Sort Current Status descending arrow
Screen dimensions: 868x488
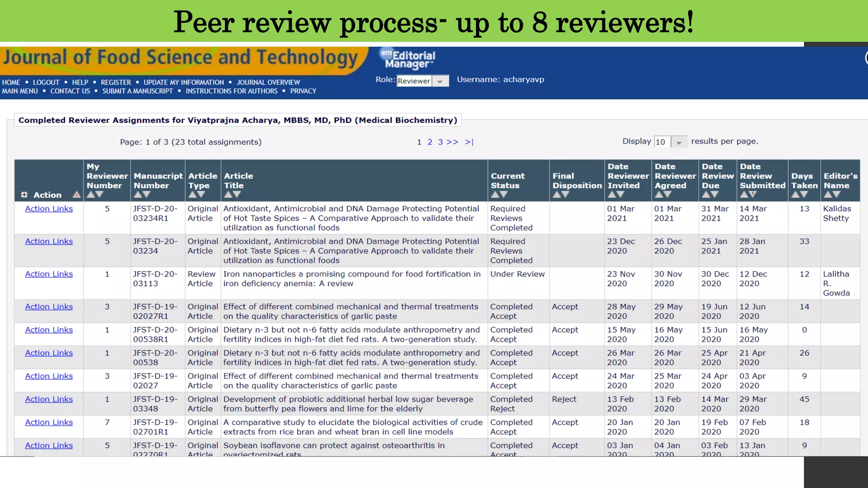click(504, 194)
